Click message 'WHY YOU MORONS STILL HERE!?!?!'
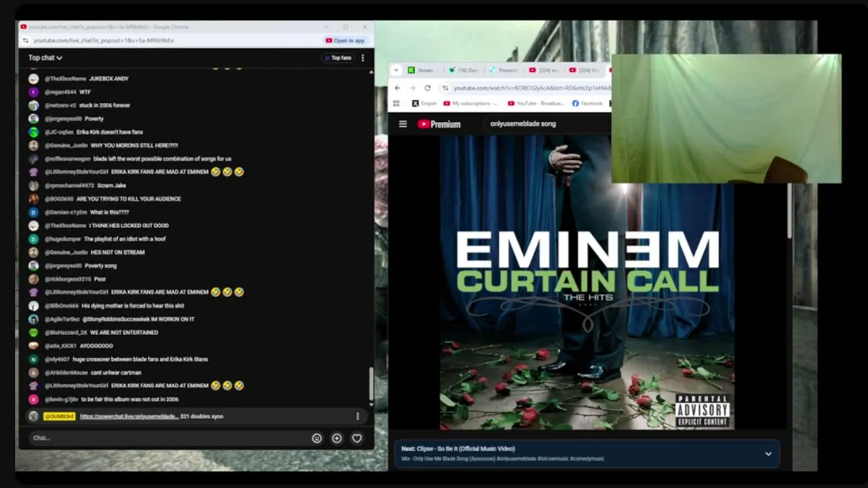 134,145
